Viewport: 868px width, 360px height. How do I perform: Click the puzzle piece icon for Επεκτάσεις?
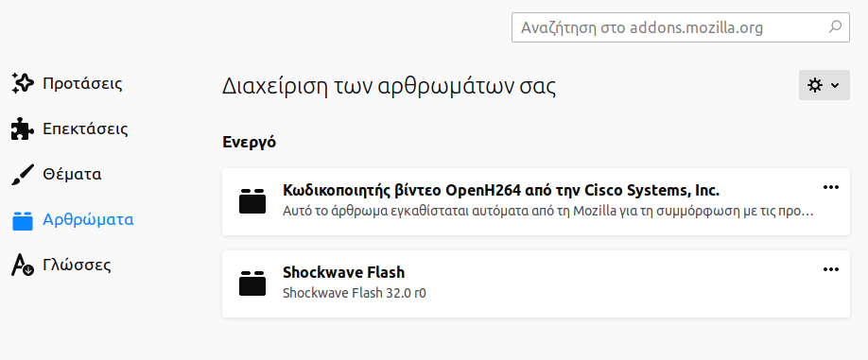(x=23, y=129)
